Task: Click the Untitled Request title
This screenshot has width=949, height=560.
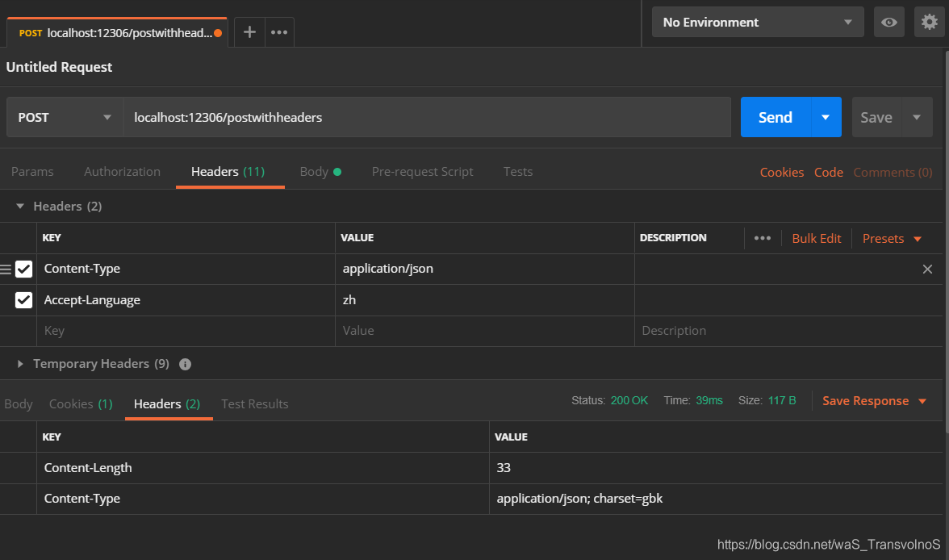Action: [x=60, y=67]
